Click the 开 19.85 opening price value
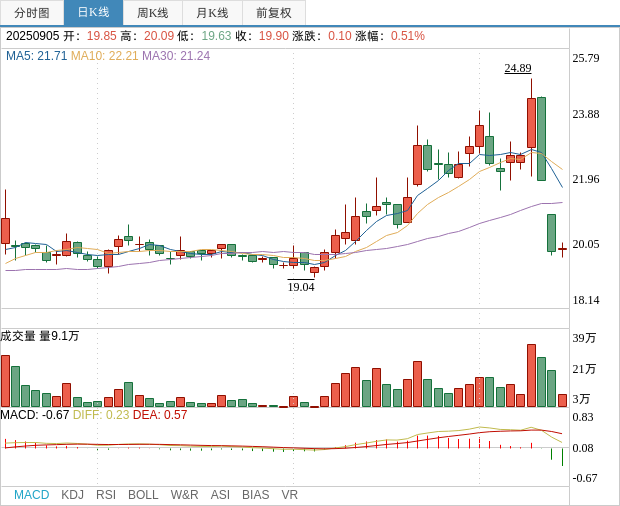This screenshot has width=620, height=506. pyautogui.click(x=102, y=36)
